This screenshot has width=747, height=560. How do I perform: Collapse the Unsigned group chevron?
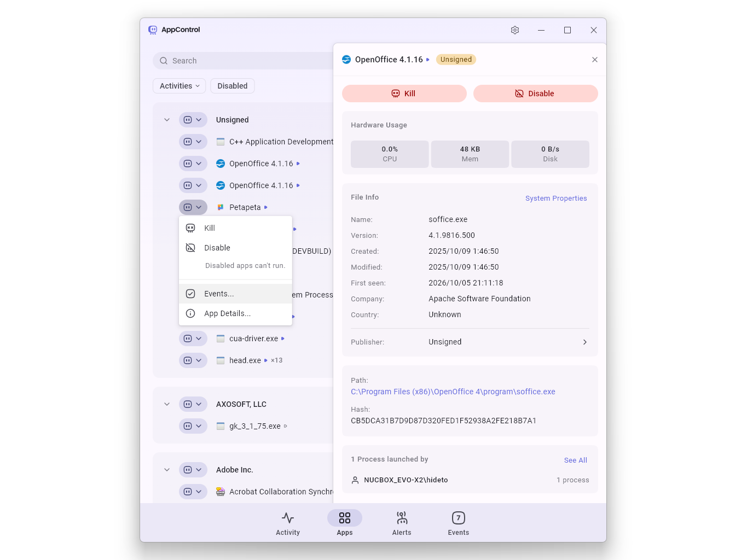(x=167, y=120)
